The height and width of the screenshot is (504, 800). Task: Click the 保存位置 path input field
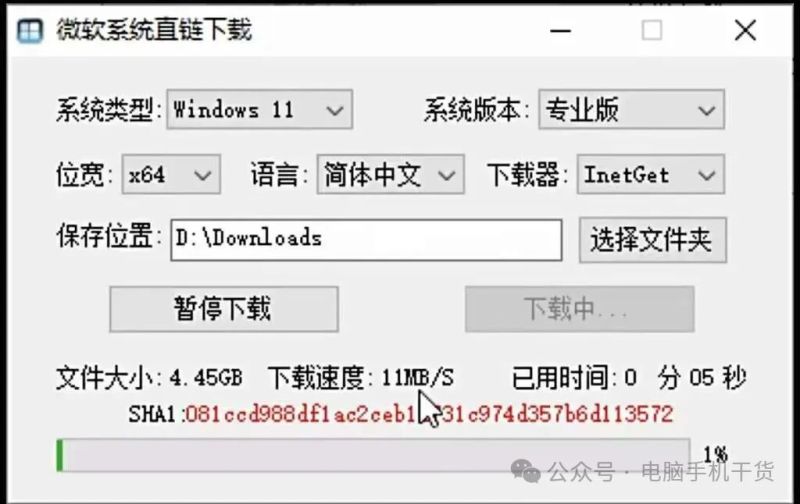click(x=366, y=240)
